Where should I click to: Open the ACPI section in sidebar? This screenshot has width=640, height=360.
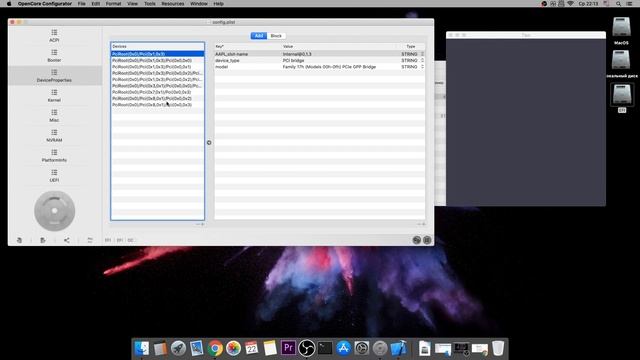(x=54, y=36)
